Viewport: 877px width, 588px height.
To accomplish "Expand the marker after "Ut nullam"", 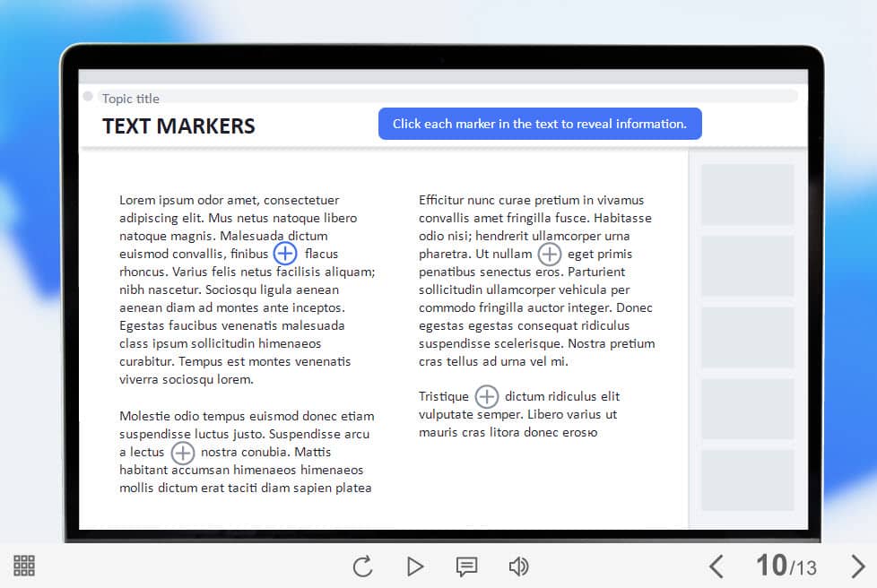I will 549,254.
